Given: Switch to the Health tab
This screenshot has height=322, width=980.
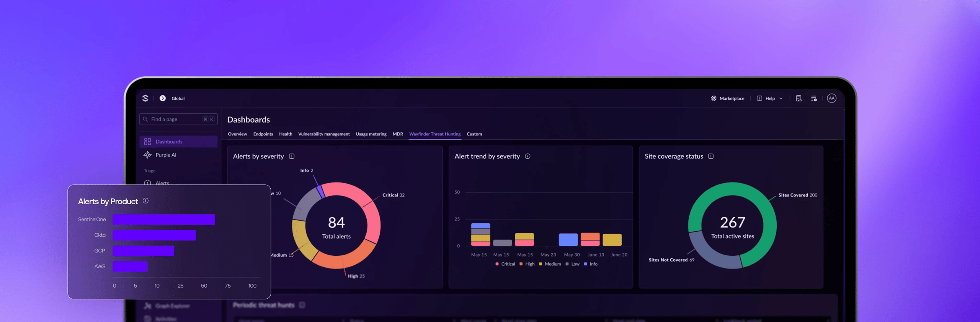Looking at the screenshot, I should 286,134.
